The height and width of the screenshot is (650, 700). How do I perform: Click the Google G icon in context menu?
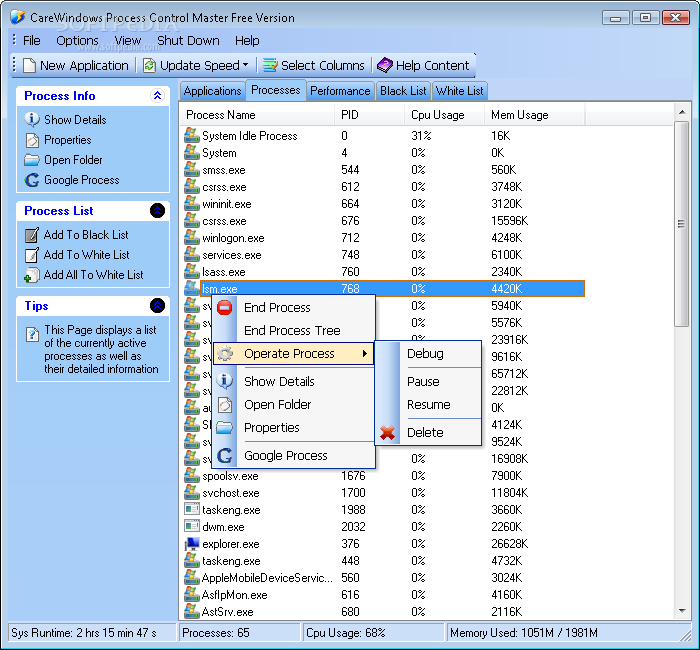click(x=225, y=455)
